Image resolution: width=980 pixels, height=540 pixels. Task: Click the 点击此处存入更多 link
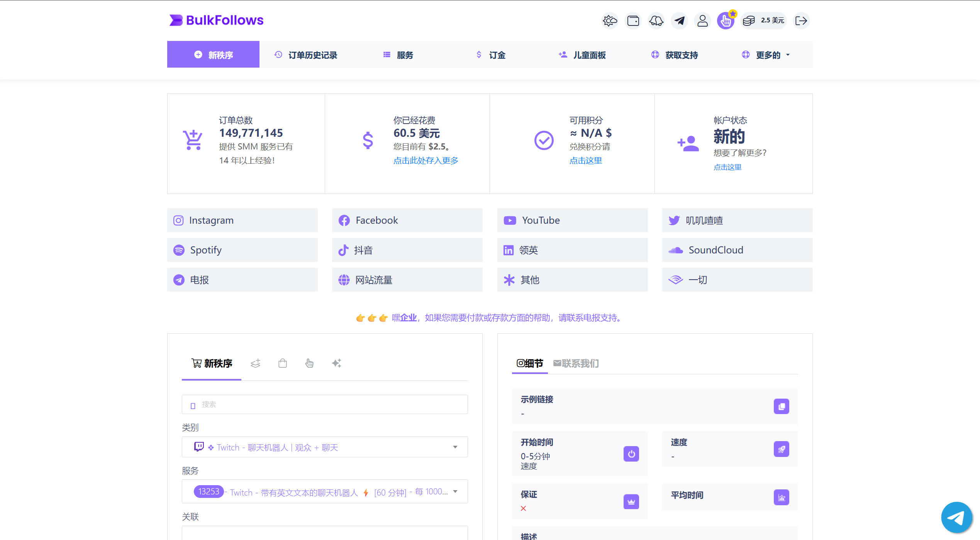(x=426, y=161)
